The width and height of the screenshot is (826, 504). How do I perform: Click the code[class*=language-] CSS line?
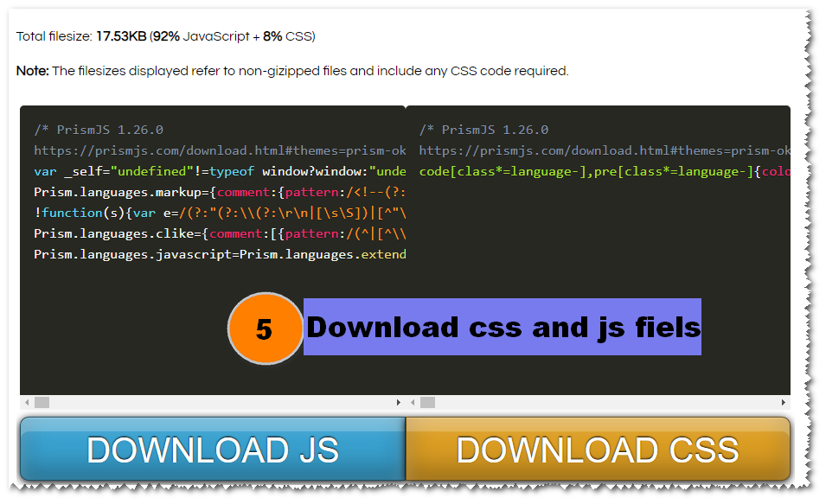[605, 172]
